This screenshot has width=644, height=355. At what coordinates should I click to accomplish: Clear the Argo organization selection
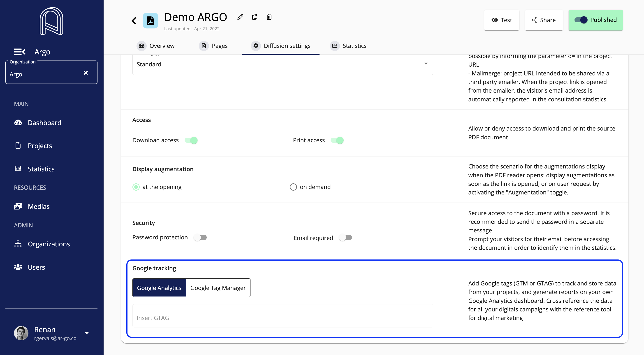(86, 73)
